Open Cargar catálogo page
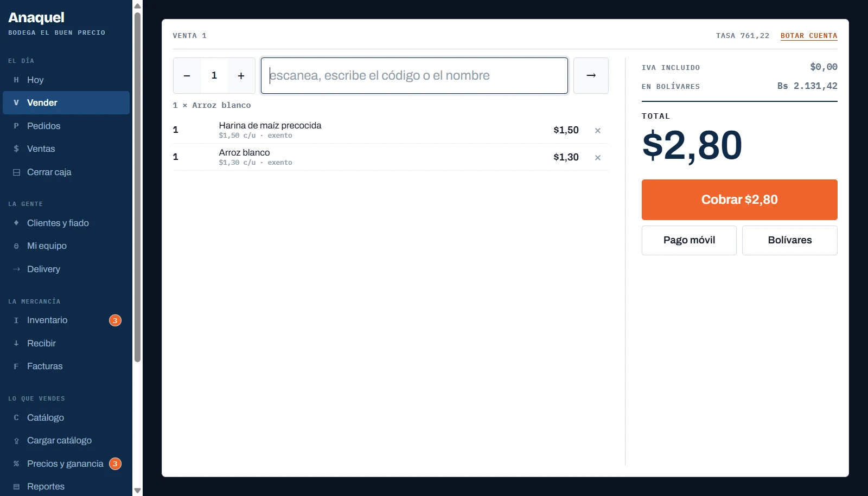 [66, 440]
